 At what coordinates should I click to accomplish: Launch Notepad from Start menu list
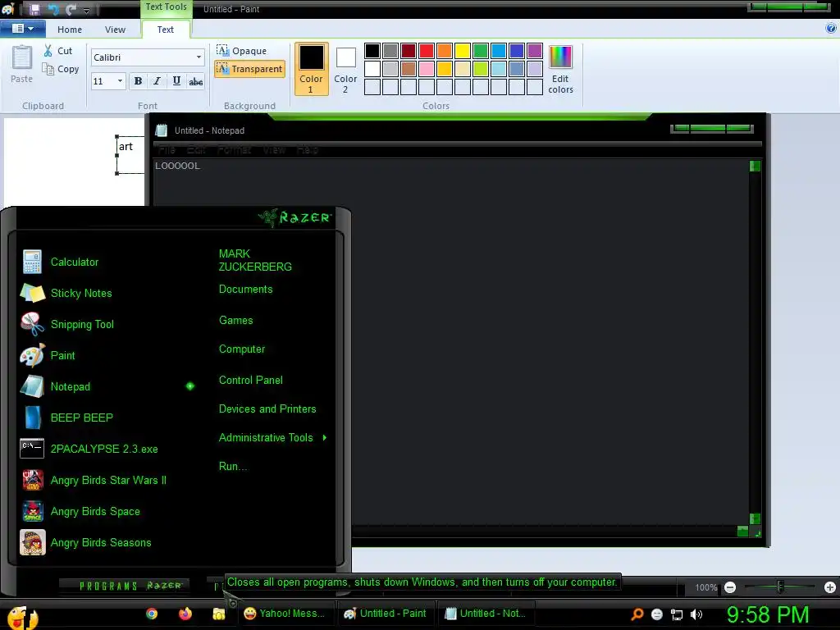[106, 386]
